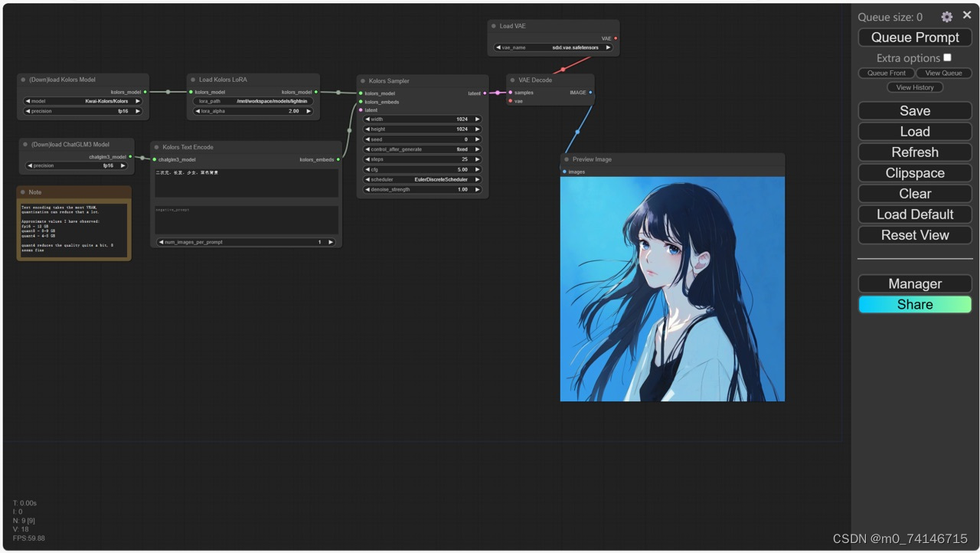The image size is (980, 553).
Task: Open the Manager
Action: click(x=915, y=283)
